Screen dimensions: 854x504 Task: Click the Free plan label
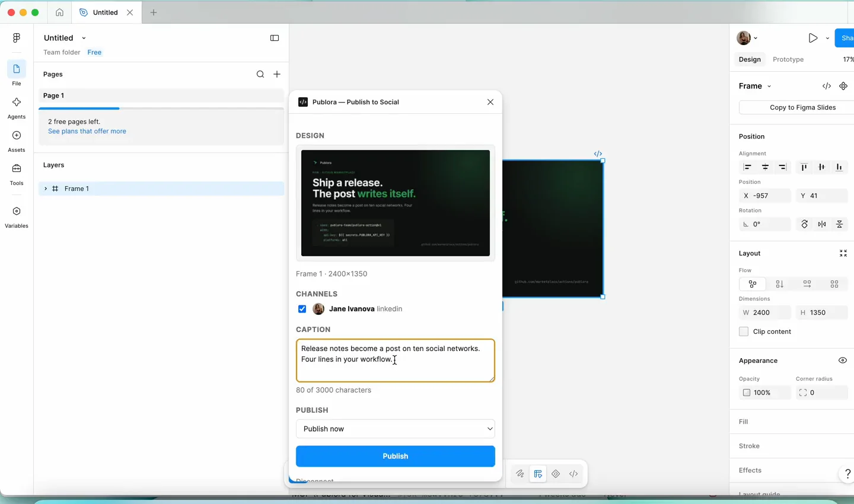94,52
